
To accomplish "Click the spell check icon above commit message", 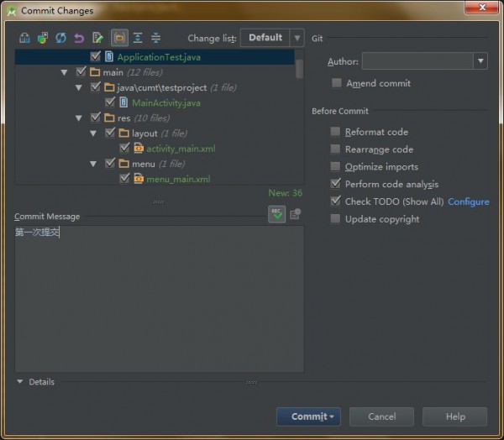I will 276,214.
